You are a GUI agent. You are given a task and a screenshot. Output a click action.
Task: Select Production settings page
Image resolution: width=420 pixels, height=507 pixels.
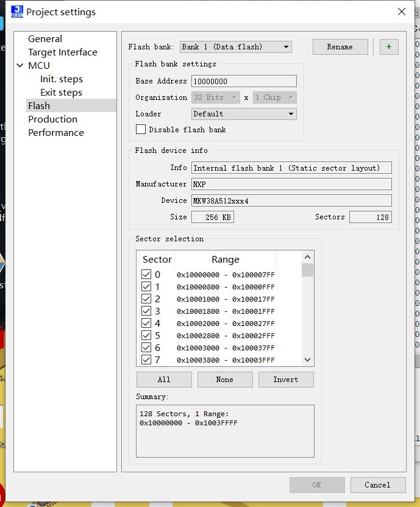pyautogui.click(x=53, y=119)
